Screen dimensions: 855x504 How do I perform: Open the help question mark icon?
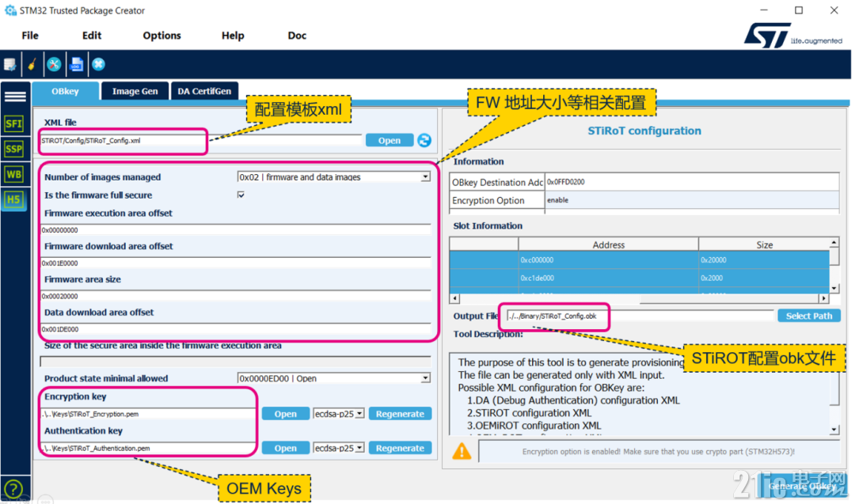(x=13, y=489)
